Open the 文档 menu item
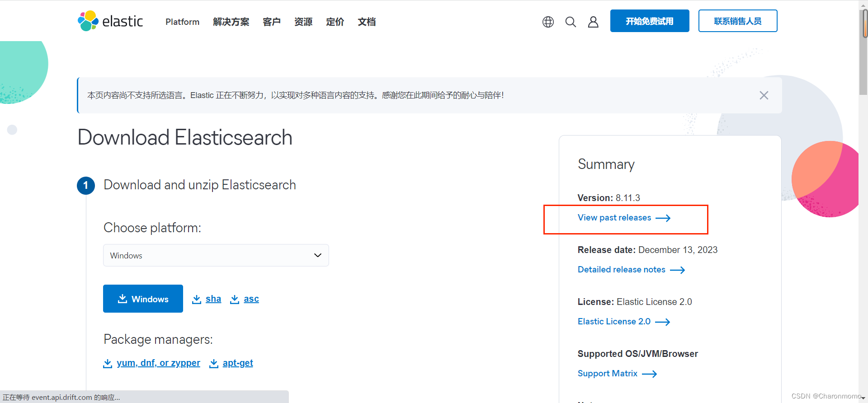The width and height of the screenshot is (868, 403). pos(367,22)
